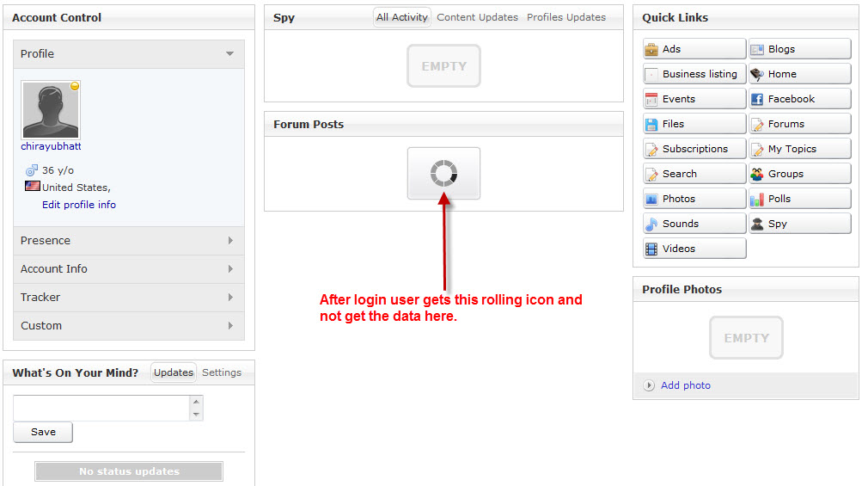This screenshot has height=486, width=868.
Task: Click the Save button
Action: pos(43,432)
